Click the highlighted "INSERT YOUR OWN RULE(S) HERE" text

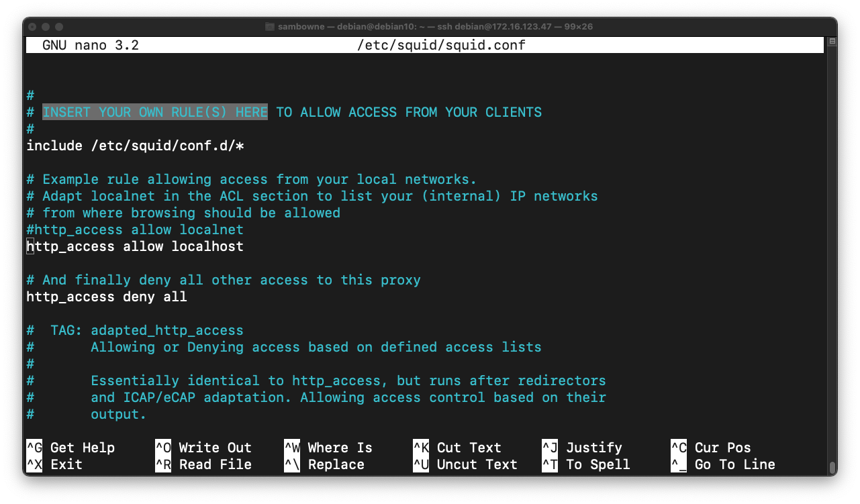(x=155, y=112)
